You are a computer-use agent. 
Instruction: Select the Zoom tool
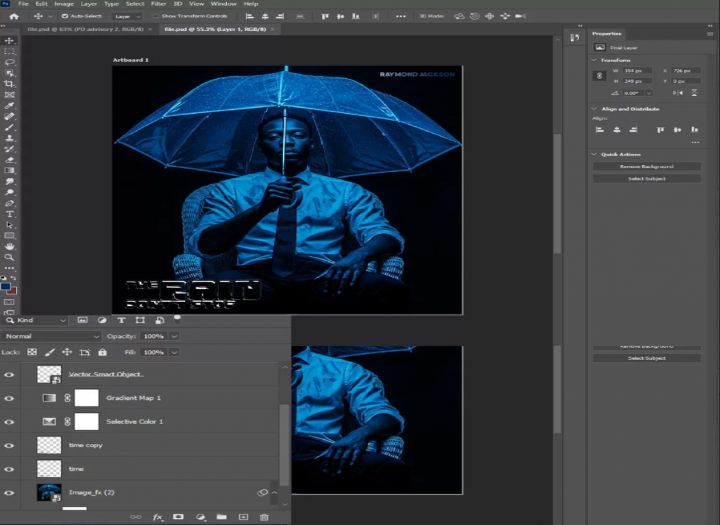point(9,257)
